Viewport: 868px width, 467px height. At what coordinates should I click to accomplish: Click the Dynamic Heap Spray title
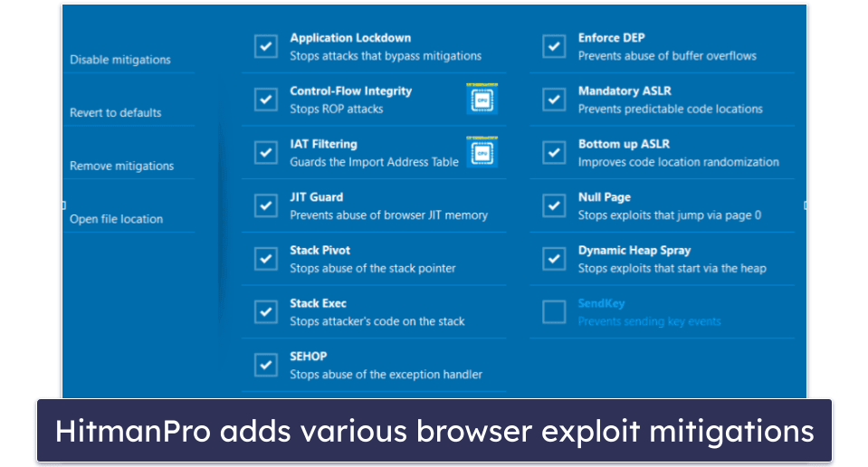[x=634, y=250]
